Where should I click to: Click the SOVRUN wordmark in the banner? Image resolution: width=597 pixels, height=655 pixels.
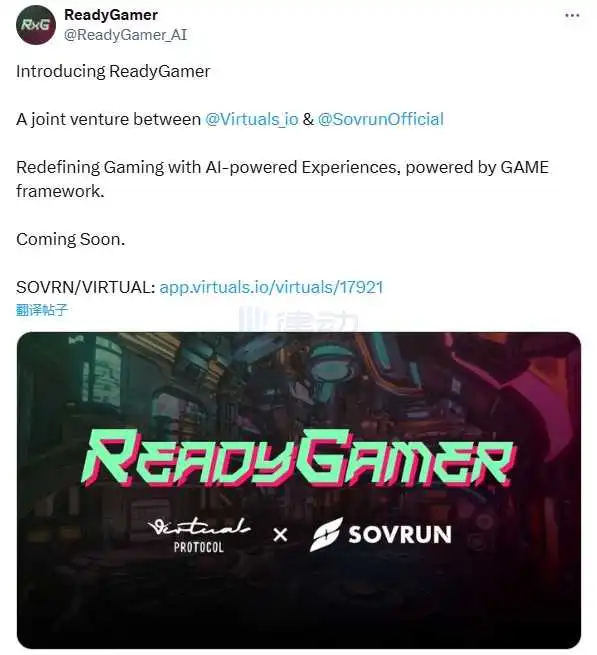400,535
